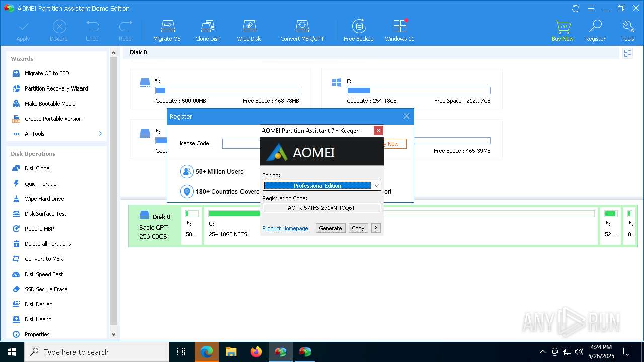
Task: Open Convert MBR/GPT from toolbar
Action: (x=302, y=31)
